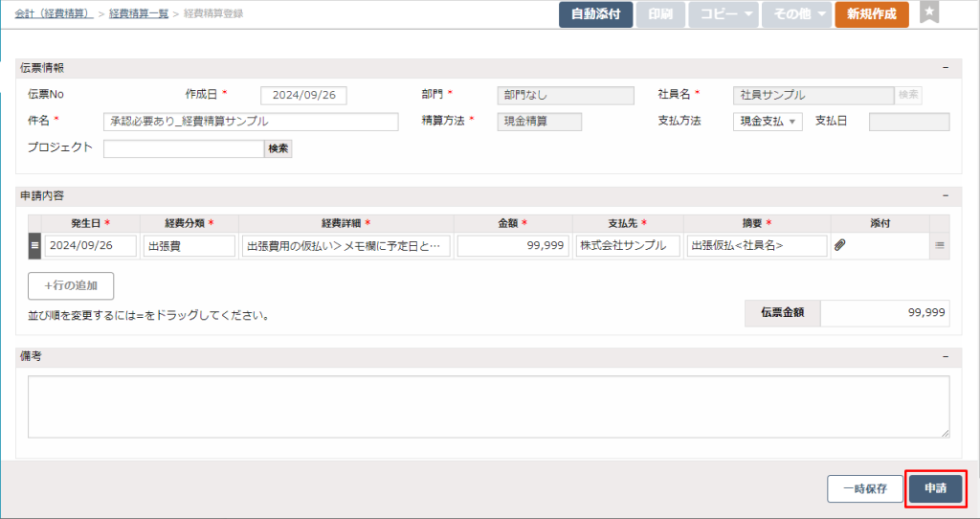
Task: Click the 社員名 検索 button
Action: [x=908, y=95]
